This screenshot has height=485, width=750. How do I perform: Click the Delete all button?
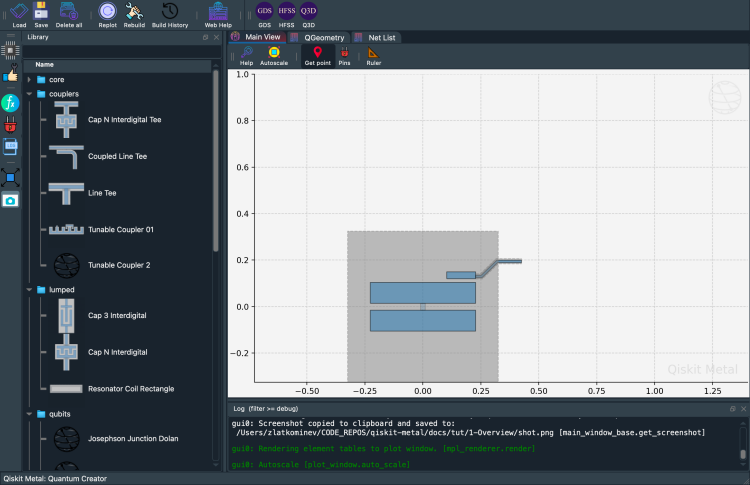pos(69,14)
